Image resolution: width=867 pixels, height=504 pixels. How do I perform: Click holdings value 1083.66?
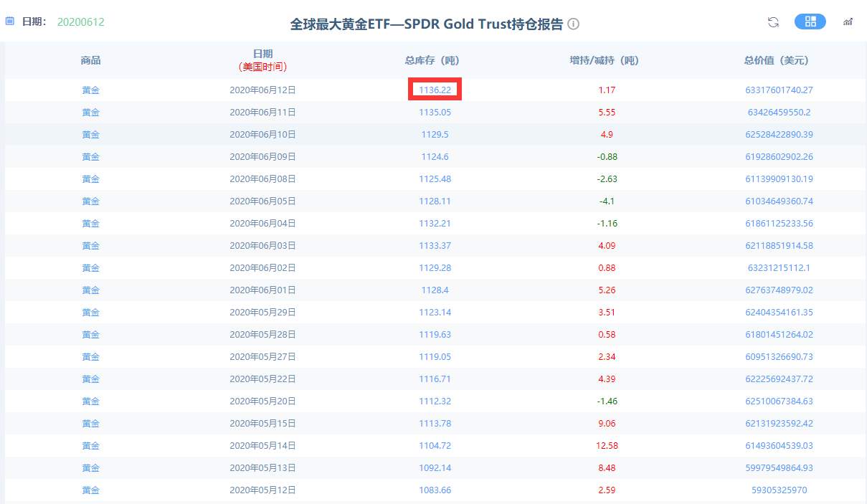tap(435, 490)
